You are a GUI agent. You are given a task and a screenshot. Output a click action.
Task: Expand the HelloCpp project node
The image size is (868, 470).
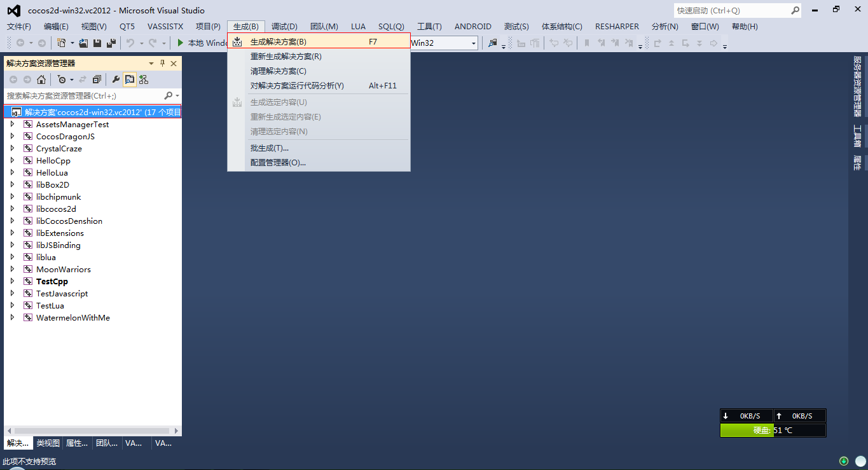point(12,160)
